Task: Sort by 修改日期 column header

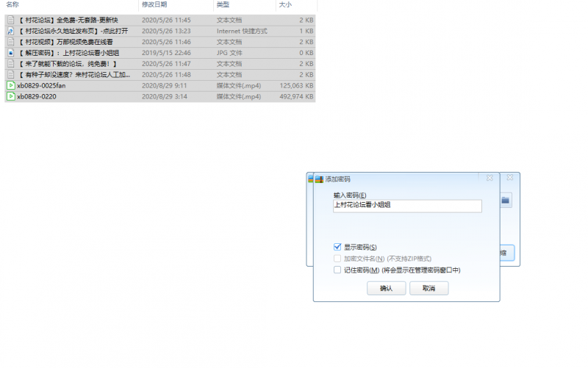Action: (154, 4)
